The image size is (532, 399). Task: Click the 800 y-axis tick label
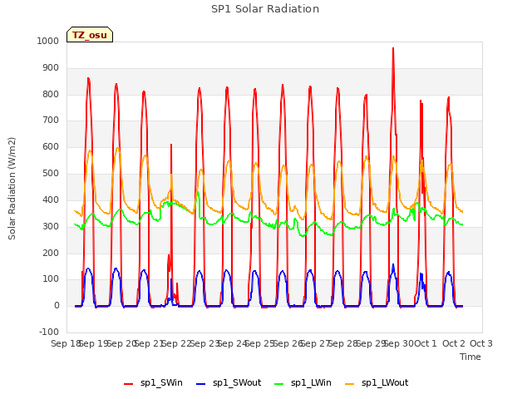tap(51, 94)
